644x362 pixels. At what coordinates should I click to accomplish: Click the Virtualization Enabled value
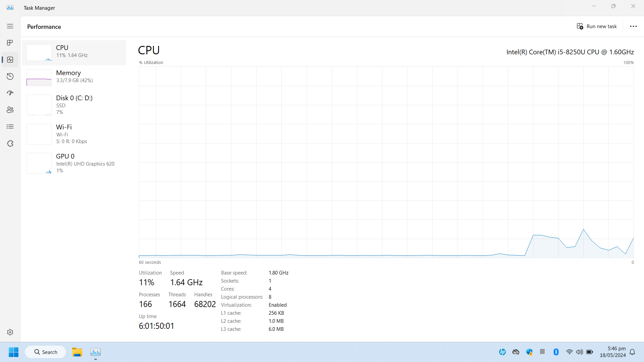277,305
